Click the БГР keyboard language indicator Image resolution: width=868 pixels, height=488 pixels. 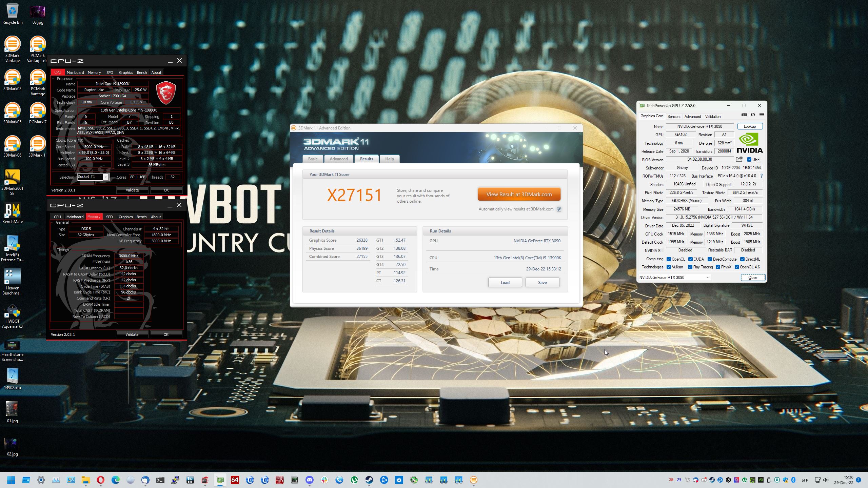[805, 480]
